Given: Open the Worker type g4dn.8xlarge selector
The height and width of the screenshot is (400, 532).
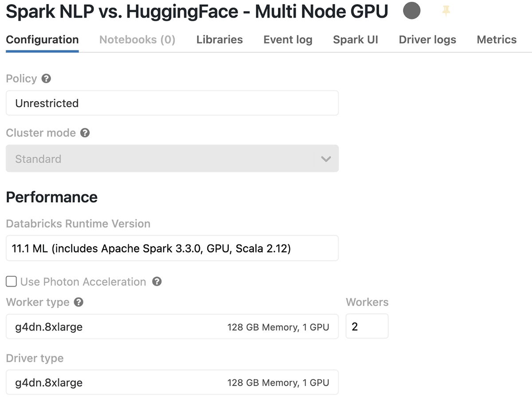Looking at the screenshot, I should click(172, 327).
